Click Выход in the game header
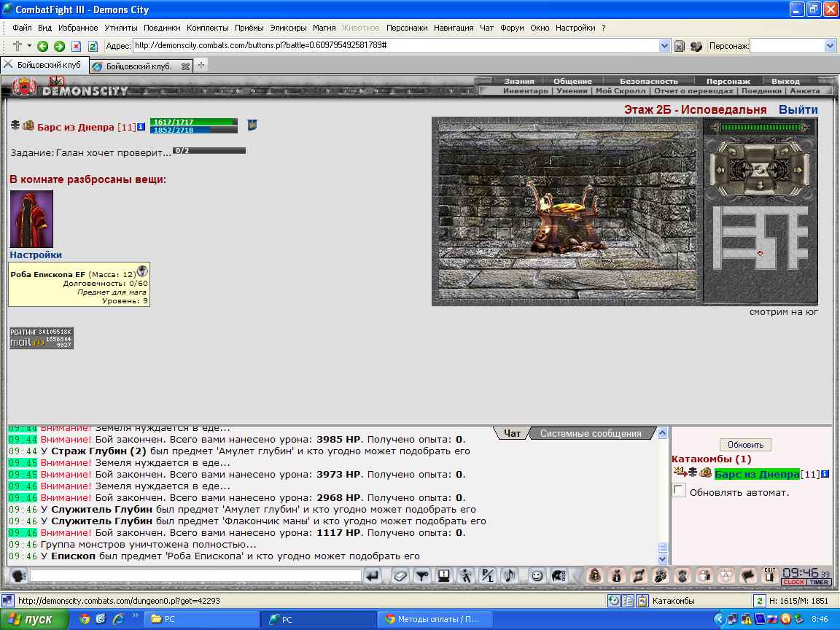 point(785,82)
